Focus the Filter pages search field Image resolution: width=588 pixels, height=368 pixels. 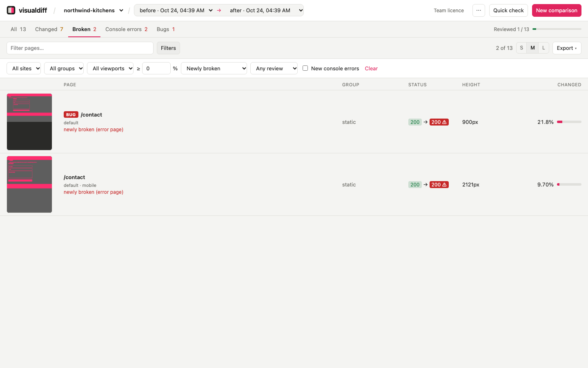80,48
